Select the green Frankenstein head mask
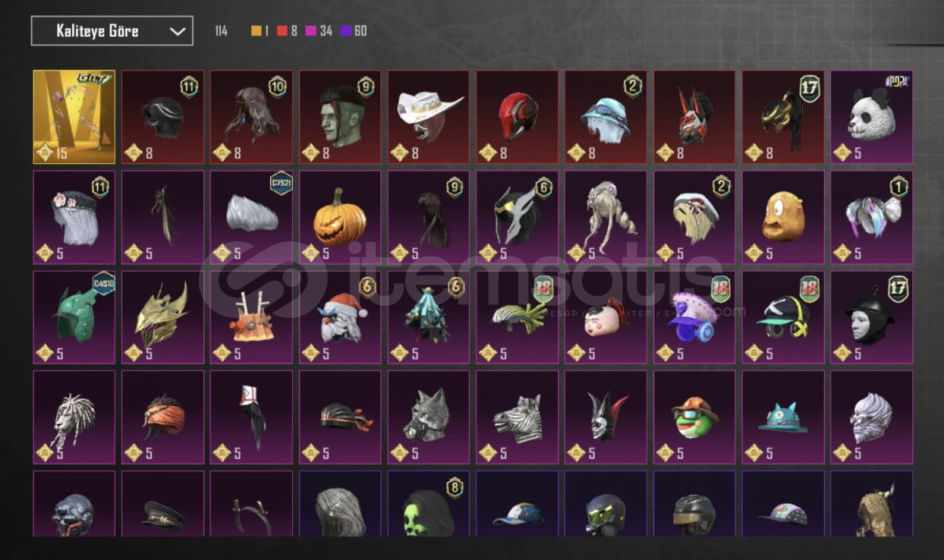The width and height of the screenshot is (944, 560). (x=340, y=117)
